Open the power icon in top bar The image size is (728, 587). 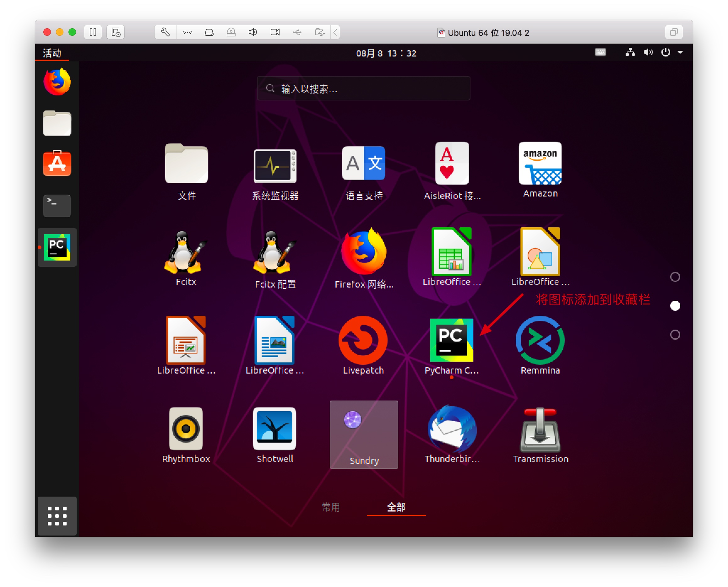666,52
